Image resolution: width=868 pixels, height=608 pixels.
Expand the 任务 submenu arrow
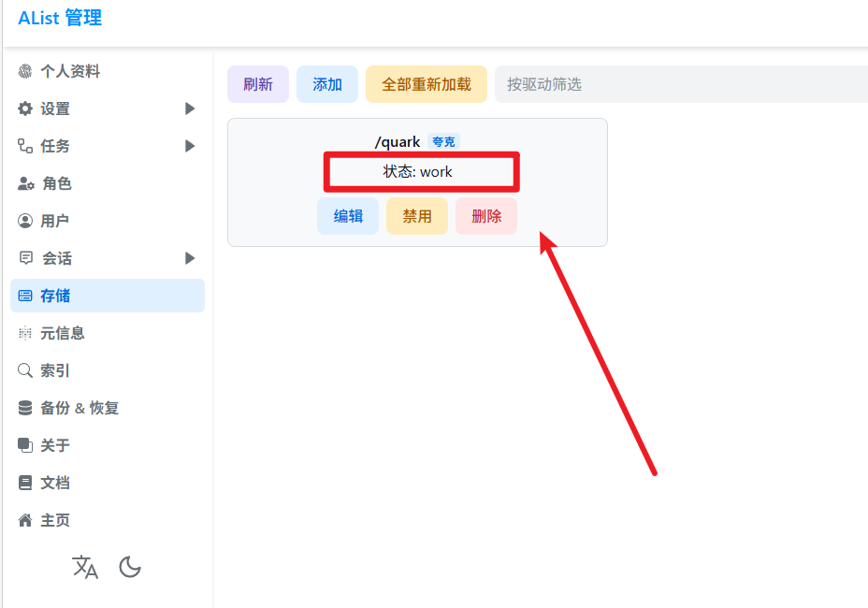click(x=190, y=146)
